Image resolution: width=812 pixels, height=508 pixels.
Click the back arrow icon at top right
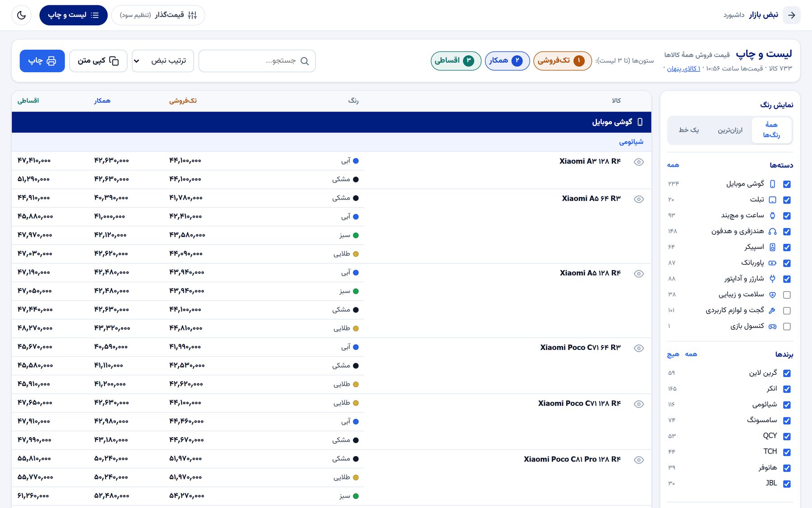[792, 15]
